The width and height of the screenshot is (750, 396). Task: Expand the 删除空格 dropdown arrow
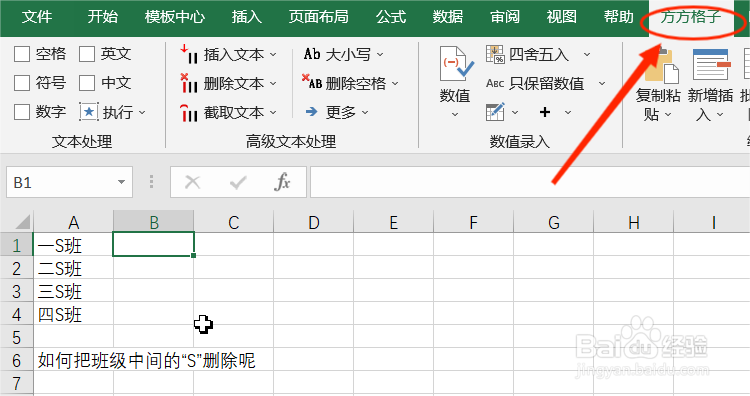pos(395,84)
